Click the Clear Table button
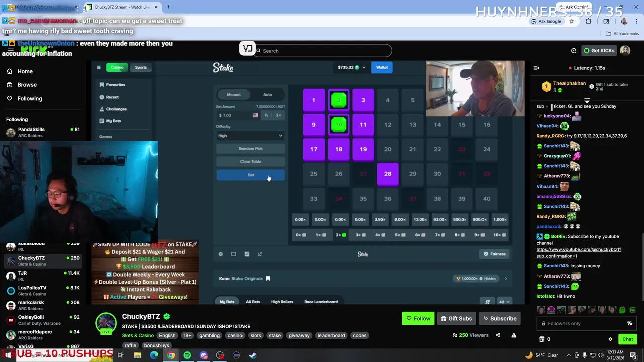The height and width of the screenshot is (362, 644). [251, 162]
